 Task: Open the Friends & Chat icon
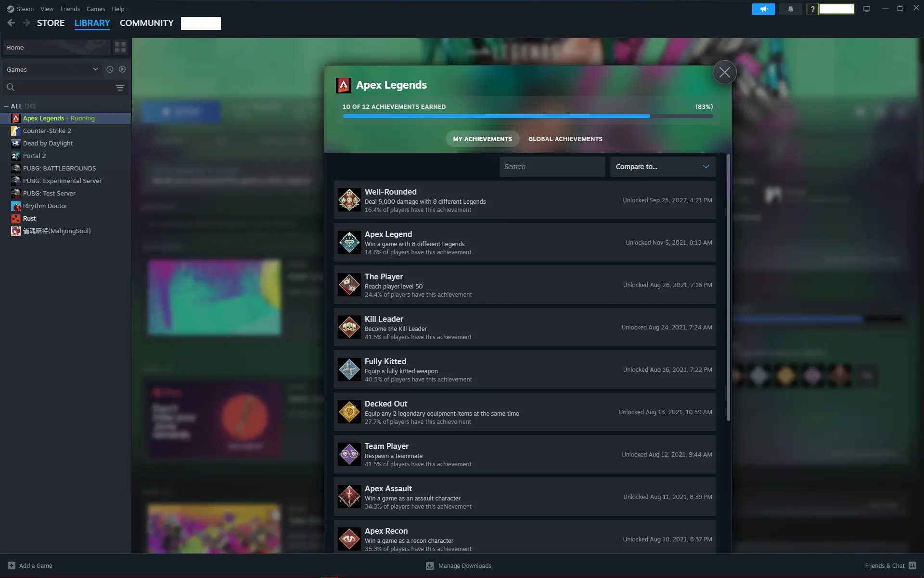click(x=913, y=565)
